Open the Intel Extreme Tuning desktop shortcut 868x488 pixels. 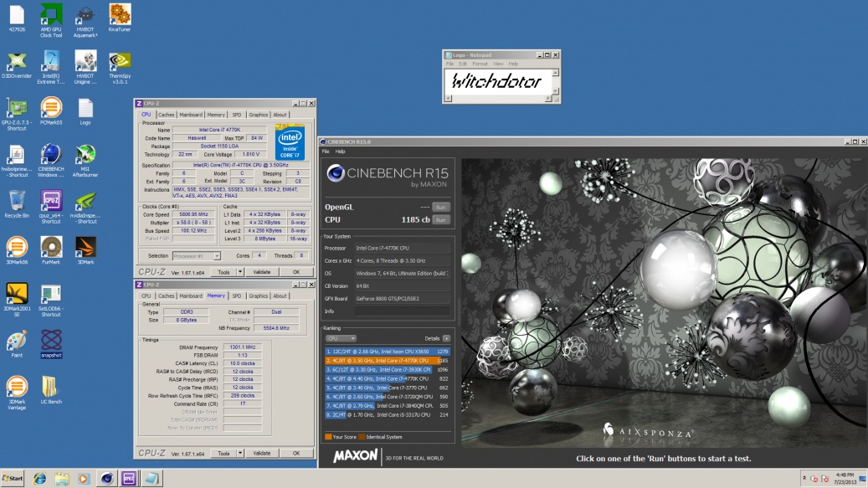point(51,61)
